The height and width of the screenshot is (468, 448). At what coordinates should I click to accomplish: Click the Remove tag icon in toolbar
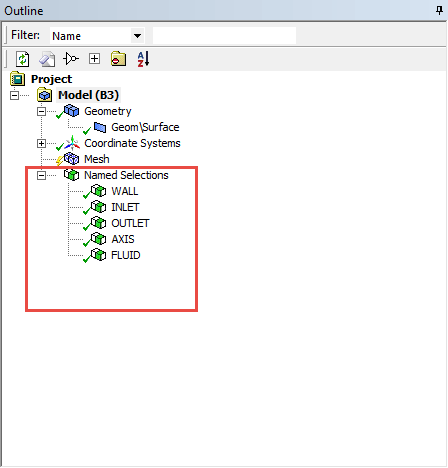[71, 59]
